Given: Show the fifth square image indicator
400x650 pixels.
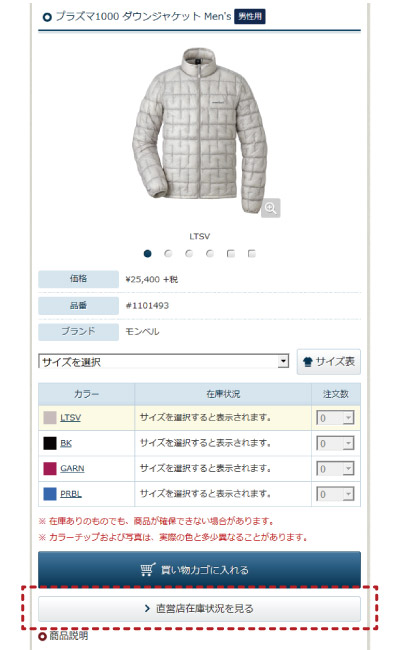Looking at the screenshot, I should (x=231, y=253).
